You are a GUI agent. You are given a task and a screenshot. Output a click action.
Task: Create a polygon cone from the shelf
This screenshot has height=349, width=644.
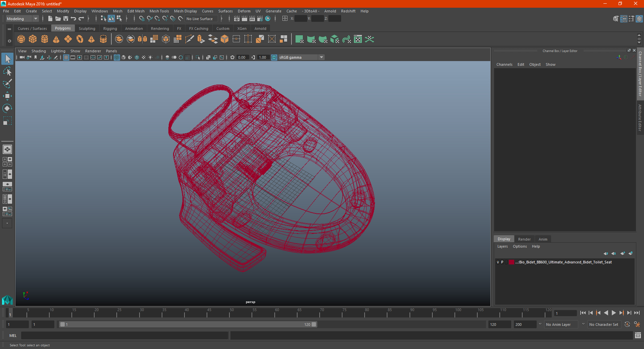pyautogui.click(x=56, y=39)
